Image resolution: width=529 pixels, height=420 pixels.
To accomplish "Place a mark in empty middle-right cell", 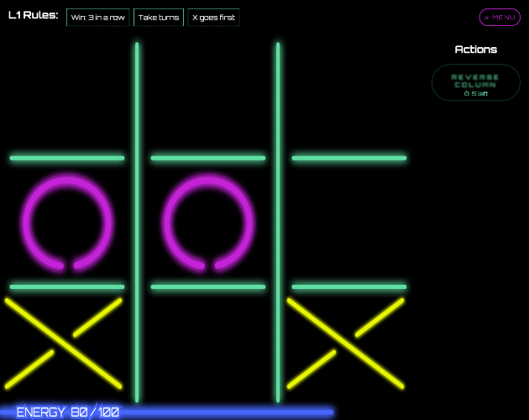I will pyautogui.click(x=349, y=223).
